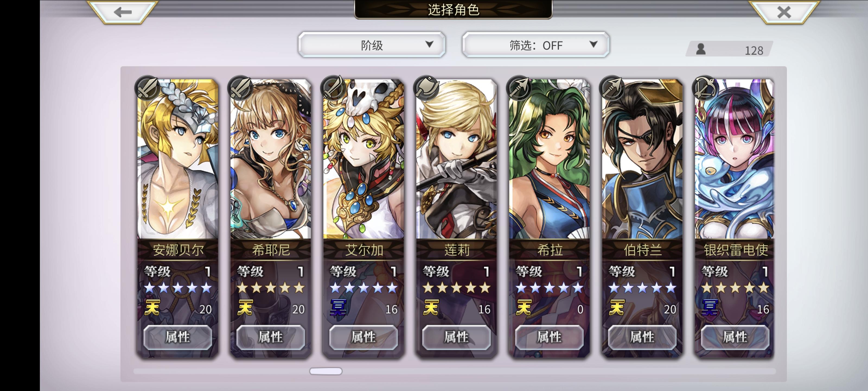Open 属性 for 安娜贝尔
The width and height of the screenshot is (868, 391).
pyautogui.click(x=178, y=337)
